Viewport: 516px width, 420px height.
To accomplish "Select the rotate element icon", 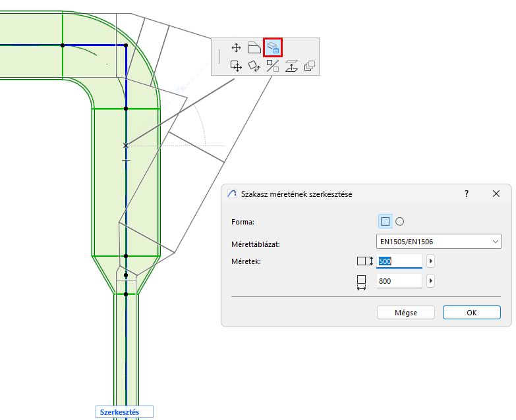I will pos(254,66).
